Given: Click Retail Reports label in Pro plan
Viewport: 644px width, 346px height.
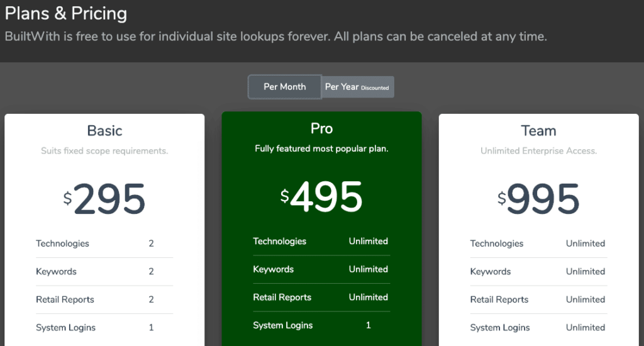Looking at the screenshot, I should 282,297.
